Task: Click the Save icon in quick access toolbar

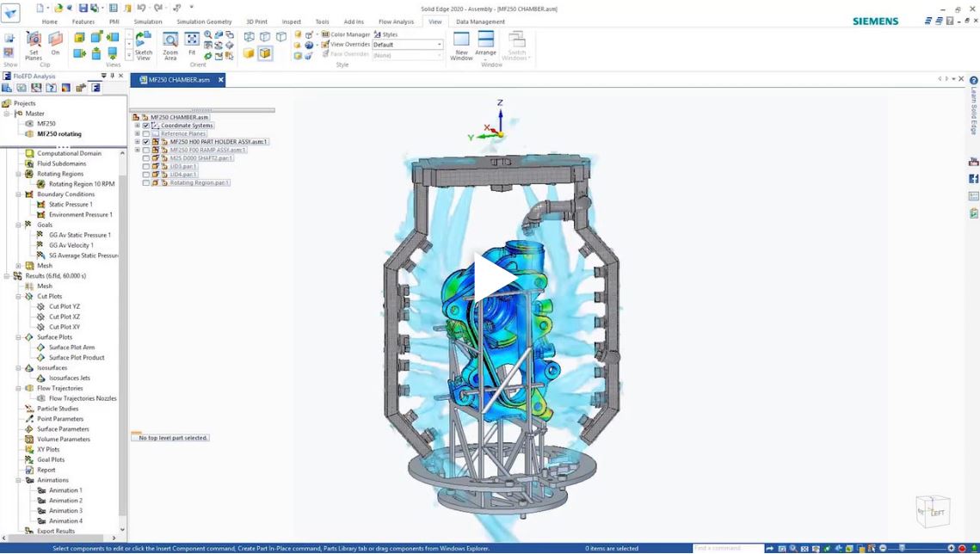Action: [x=83, y=8]
